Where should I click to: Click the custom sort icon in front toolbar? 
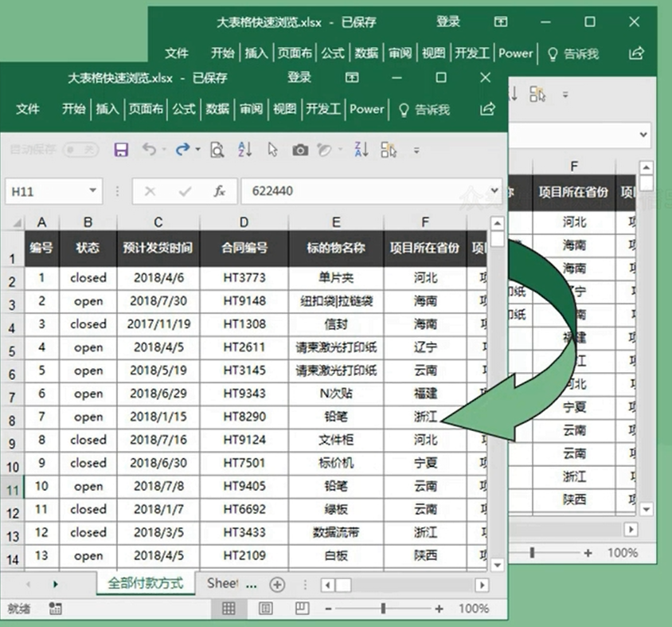(x=389, y=150)
